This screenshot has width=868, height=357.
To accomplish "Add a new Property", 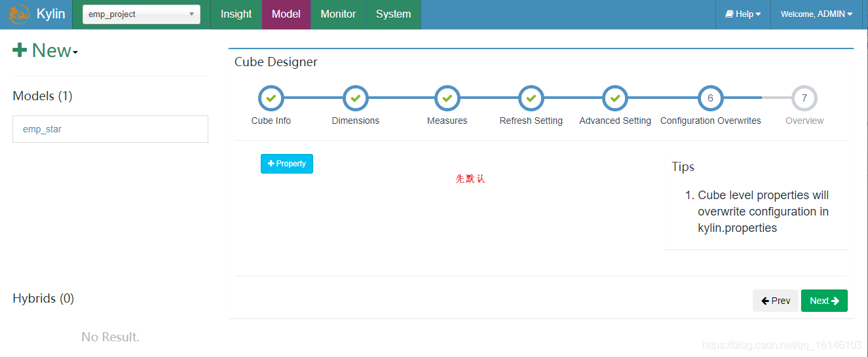I will pyautogui.click(x=287, y=164).
